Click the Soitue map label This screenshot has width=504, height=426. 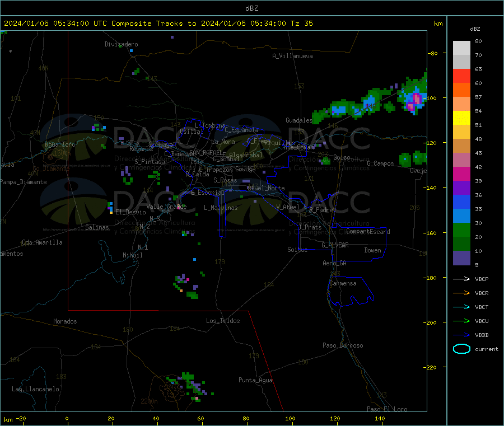coord(297,250)
